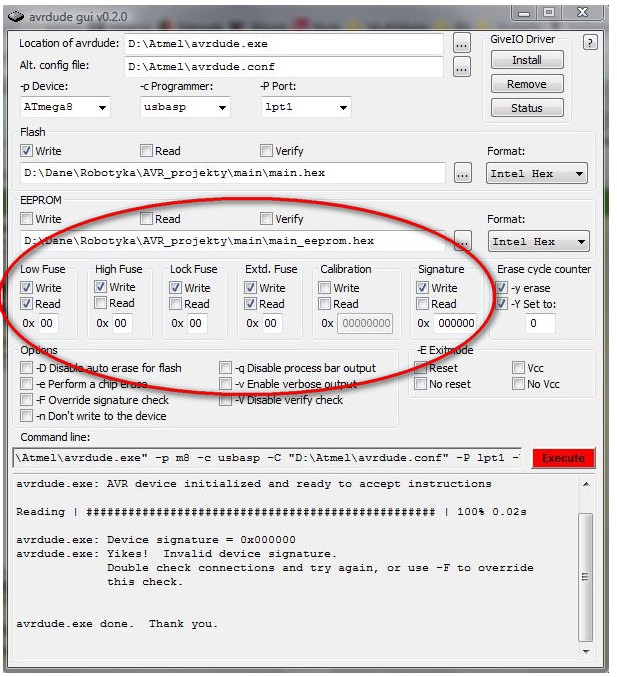
Task: Enable -e Perform a chip erase
Action: click(x=26, y=384)
